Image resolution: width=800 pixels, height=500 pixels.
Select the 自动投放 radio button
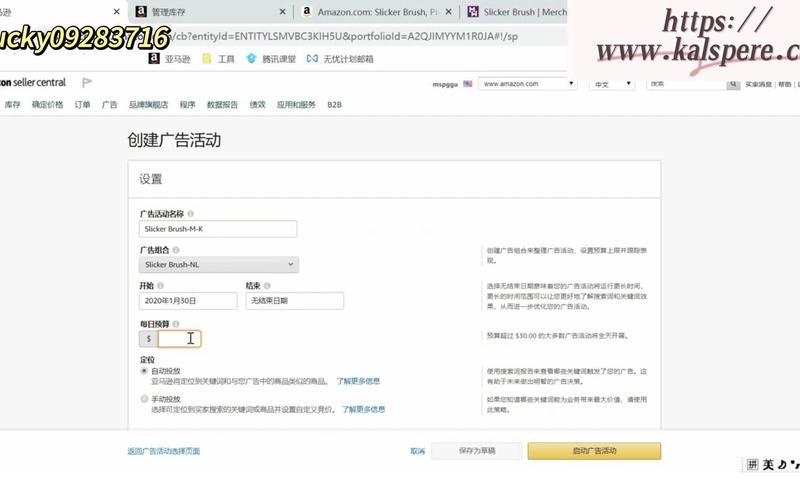pyautogui.click(x=144, y=371)
